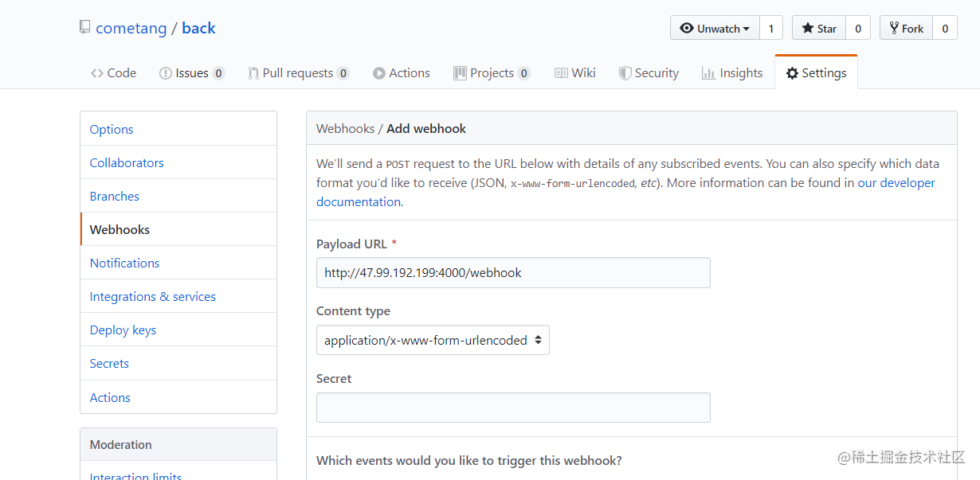
Task: Open Integrations & services in sidebar
Action: click(178, 296)
